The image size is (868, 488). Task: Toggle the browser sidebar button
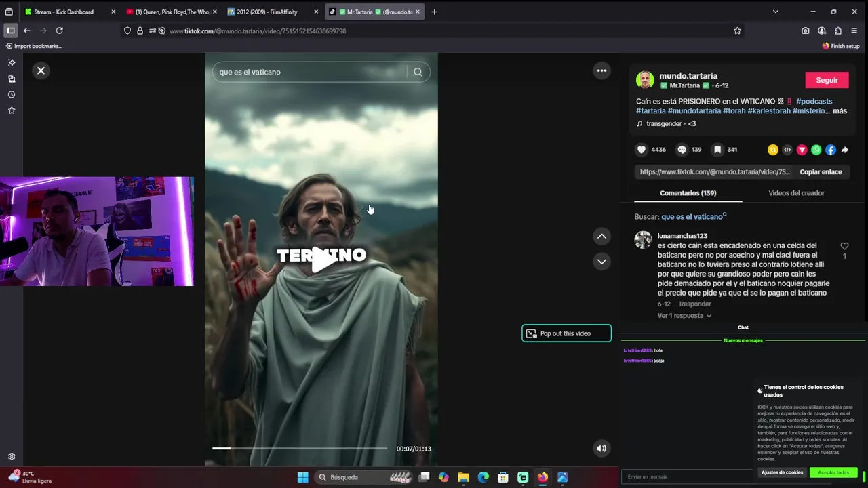click(10, 30)
